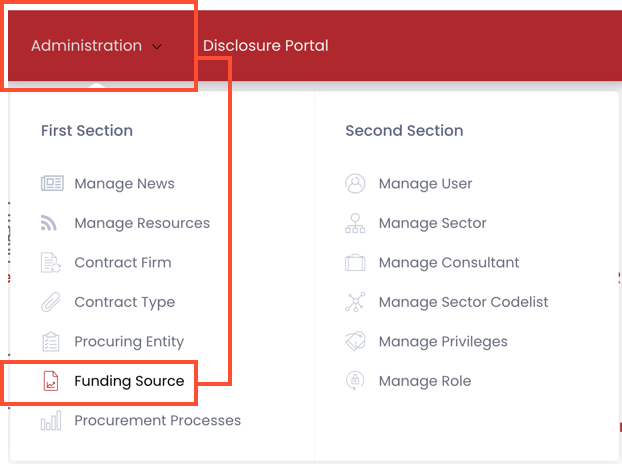The image size is (622, 464).
Task: Click the Manage Role lock icon
Action: click(355, 381)
